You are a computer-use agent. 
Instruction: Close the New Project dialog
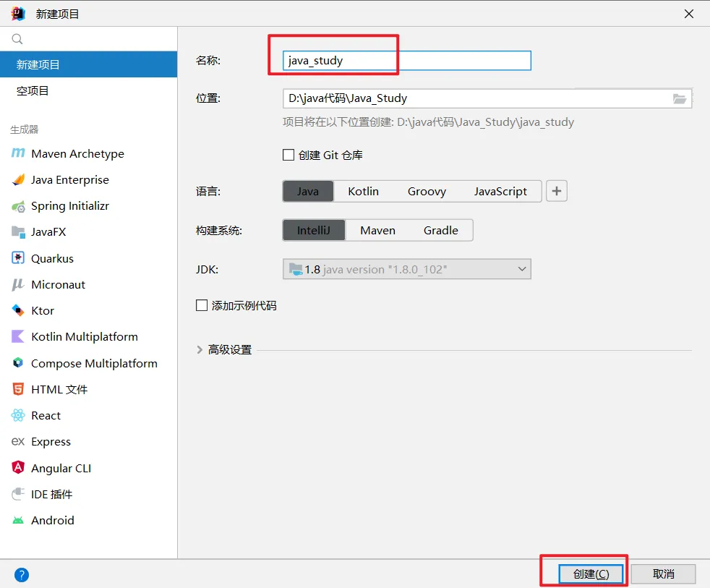pos(689,14)
